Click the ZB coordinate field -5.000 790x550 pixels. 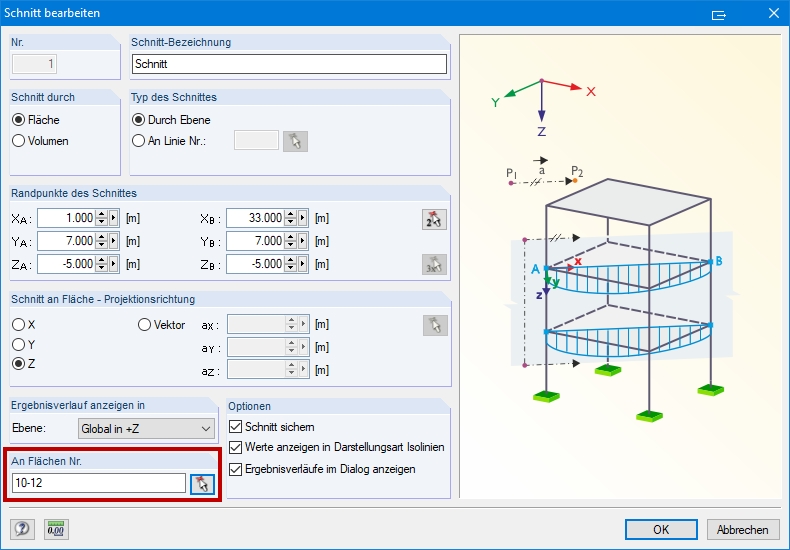click(255, 263)
